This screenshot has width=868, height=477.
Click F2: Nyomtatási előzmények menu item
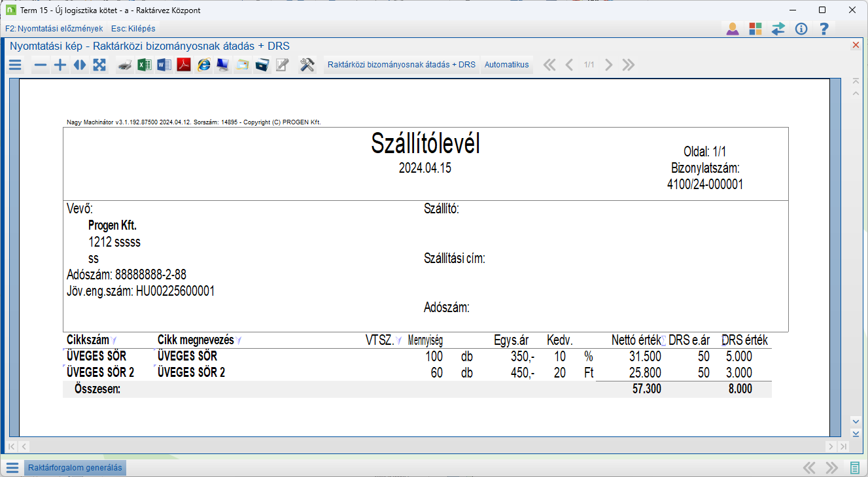(54, 29)
